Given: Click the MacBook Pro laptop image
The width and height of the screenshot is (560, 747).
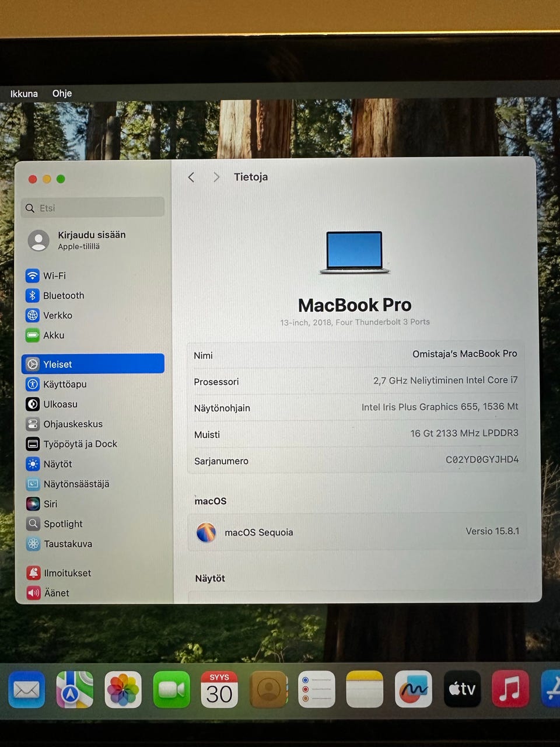Looking at the screenshot, I should [355, 252].
